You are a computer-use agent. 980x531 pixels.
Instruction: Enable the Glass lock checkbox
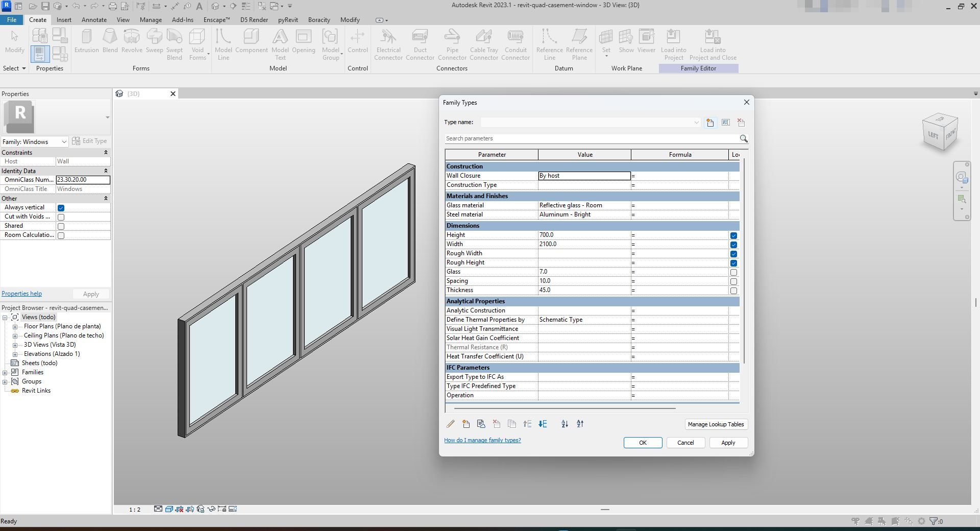click(x=733, y=272)
